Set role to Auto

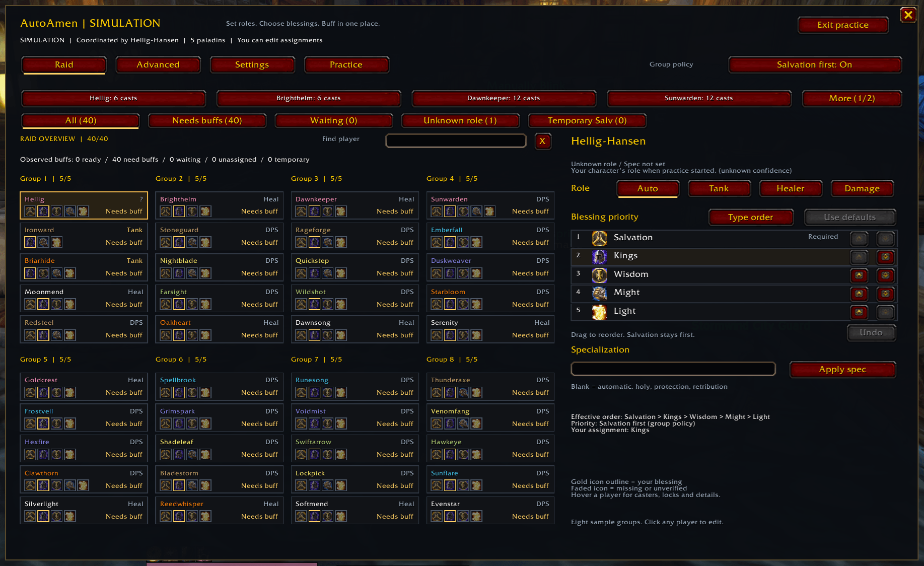(648, 189)
